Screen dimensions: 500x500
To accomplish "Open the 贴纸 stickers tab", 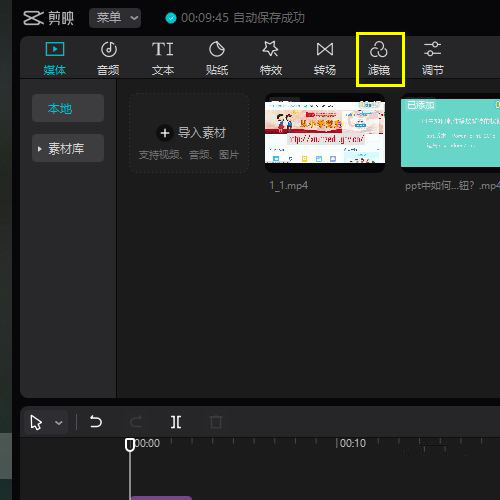I will 217,59.
